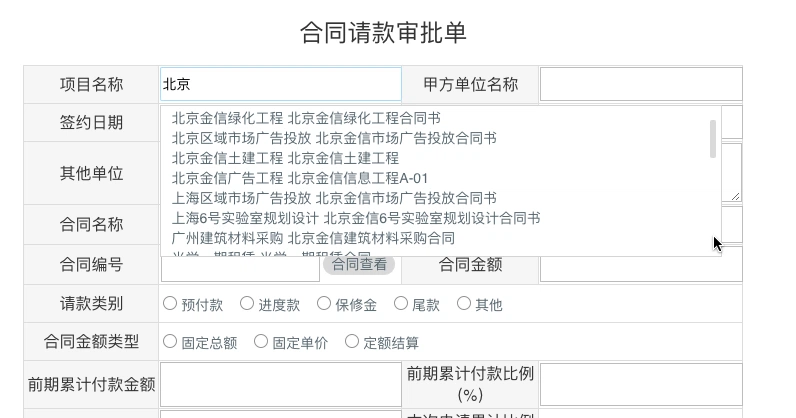Click the 合同请款审批单 title text
The height and width of the screenshot is (418, 796).
point(383,33)
